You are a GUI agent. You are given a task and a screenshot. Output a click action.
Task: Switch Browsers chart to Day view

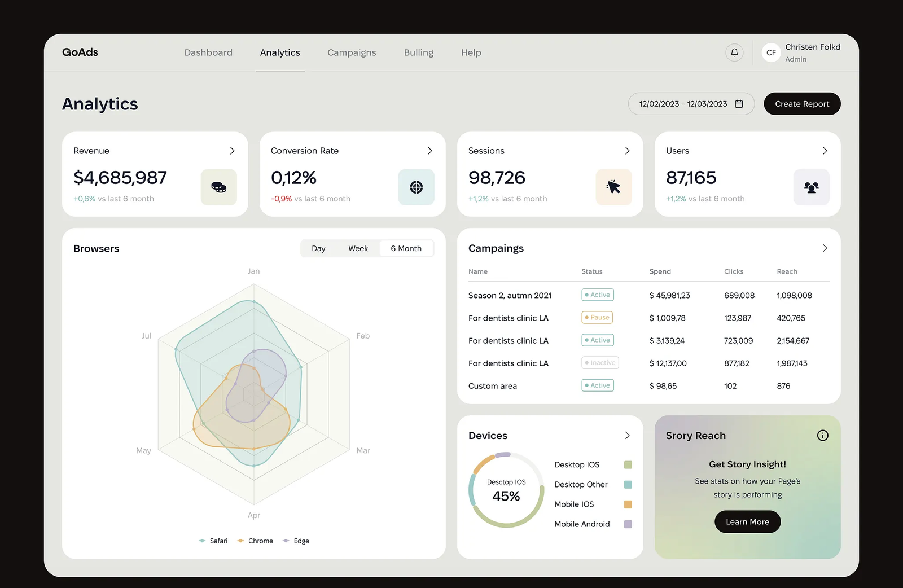pyautogui.click(x=318, y=249)
